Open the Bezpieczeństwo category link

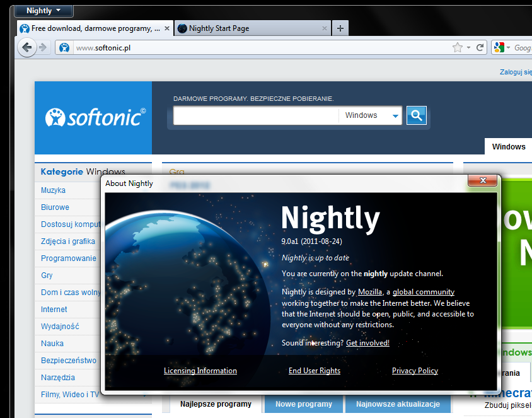[x=69, y=361]
